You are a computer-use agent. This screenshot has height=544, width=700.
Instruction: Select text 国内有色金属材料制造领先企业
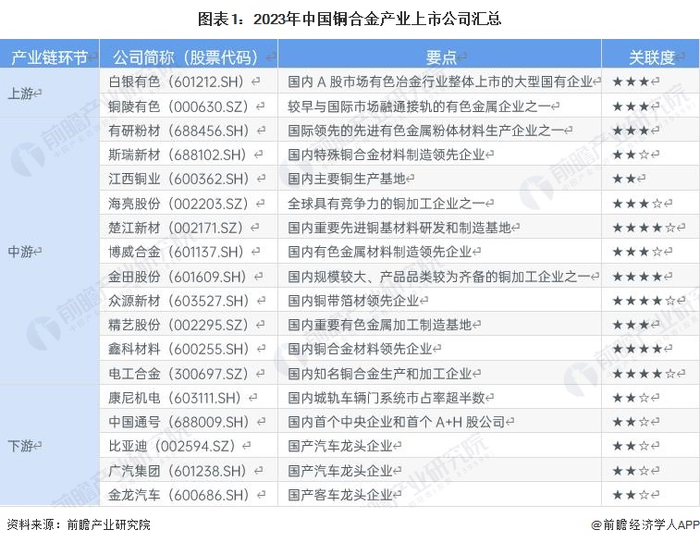[380, 252]
